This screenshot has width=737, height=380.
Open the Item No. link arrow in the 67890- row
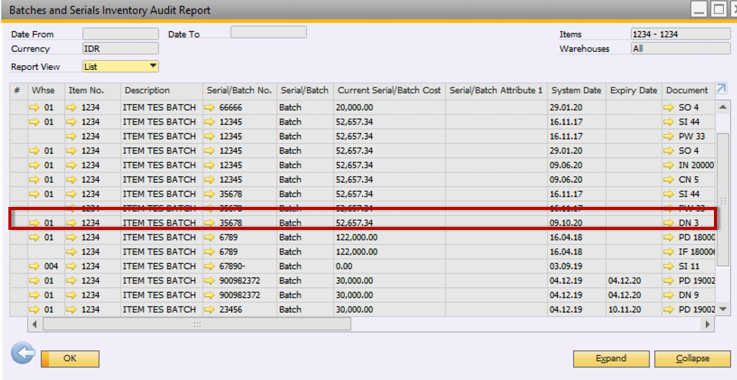71,266
